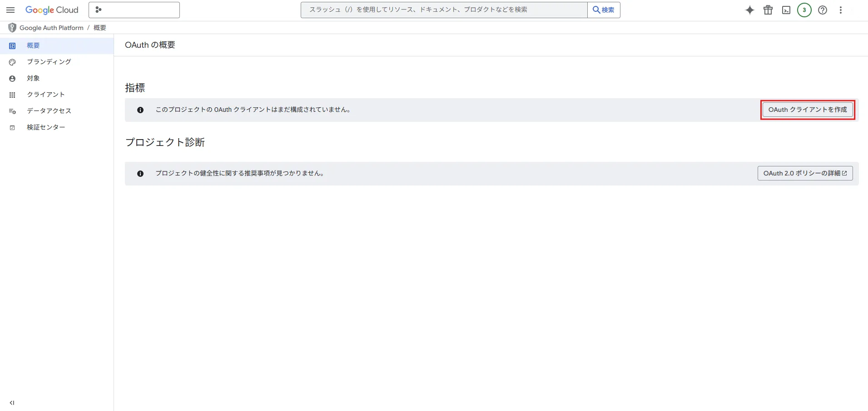Viewport: 868px width, 411px height.
Task: Click the 検証センター checkbox icon
Action: (x=12, y=128)
